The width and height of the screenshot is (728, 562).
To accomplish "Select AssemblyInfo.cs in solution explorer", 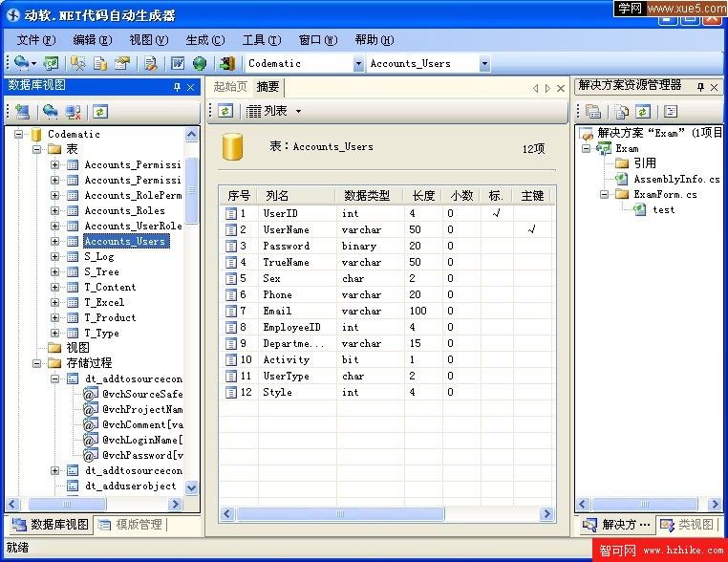I will pos(676,180).
